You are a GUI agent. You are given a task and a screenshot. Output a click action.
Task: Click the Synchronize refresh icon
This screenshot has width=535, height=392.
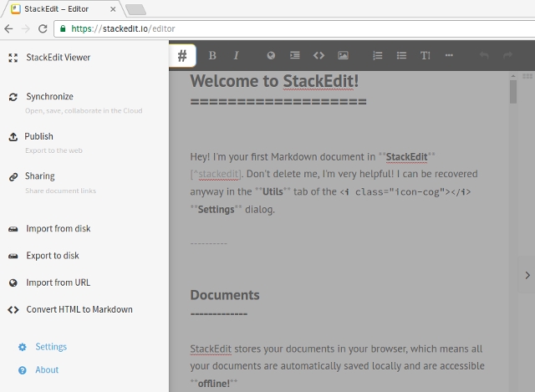coord(13,97)
